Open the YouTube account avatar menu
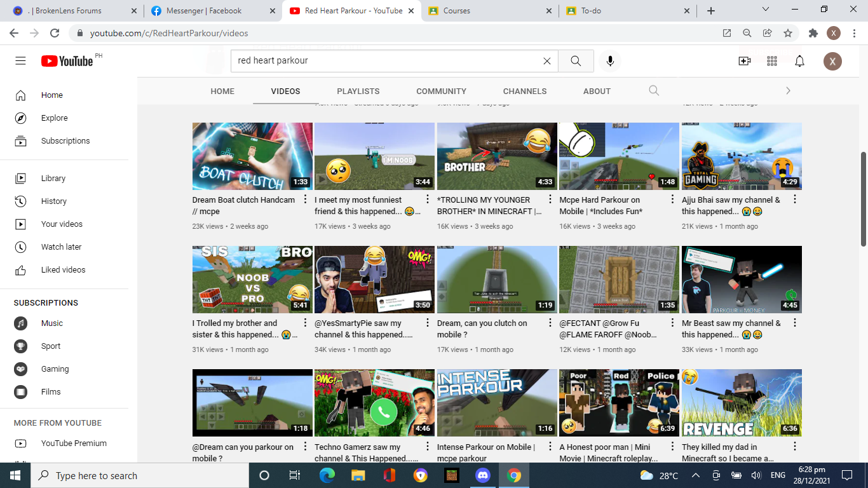 (x=832, y=61)
